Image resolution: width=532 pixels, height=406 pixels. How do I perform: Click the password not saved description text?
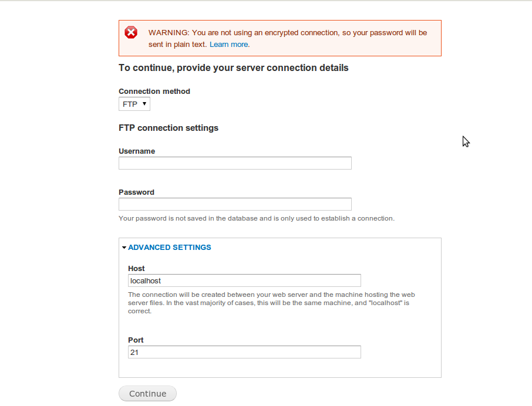pos(257,219)
